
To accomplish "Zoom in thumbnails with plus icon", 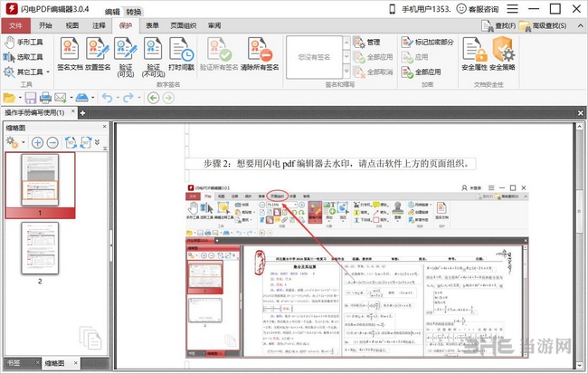I will 37,143.
